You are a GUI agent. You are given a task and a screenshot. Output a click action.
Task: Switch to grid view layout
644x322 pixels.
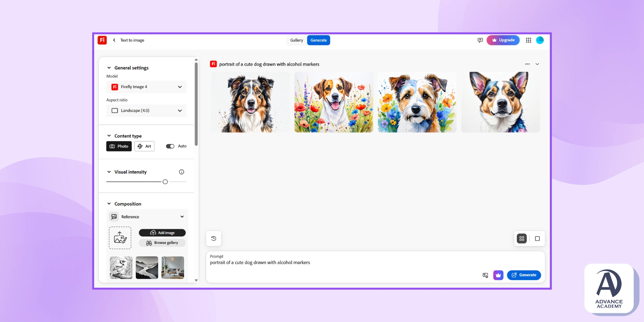(522, 238)
